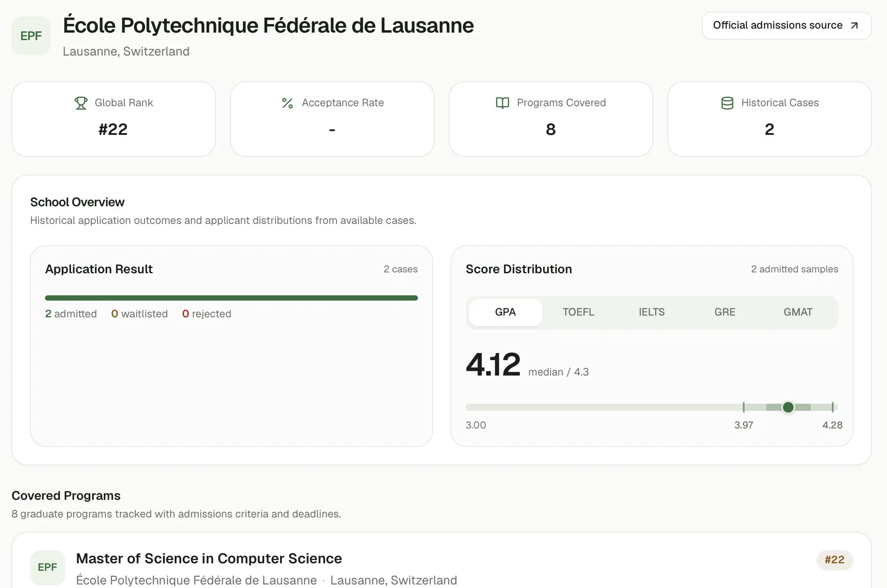Image resolution: width=887 pixels, height=588 pixels.
Task: Click the 3.97 tick on GPA range
Action: tap(744, 407)
